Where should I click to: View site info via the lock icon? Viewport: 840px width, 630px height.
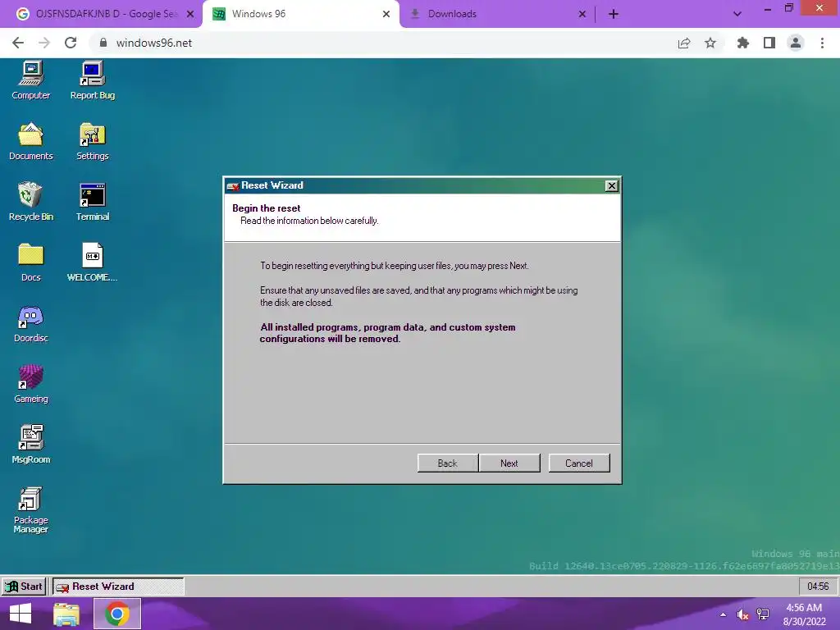point(103,43)
